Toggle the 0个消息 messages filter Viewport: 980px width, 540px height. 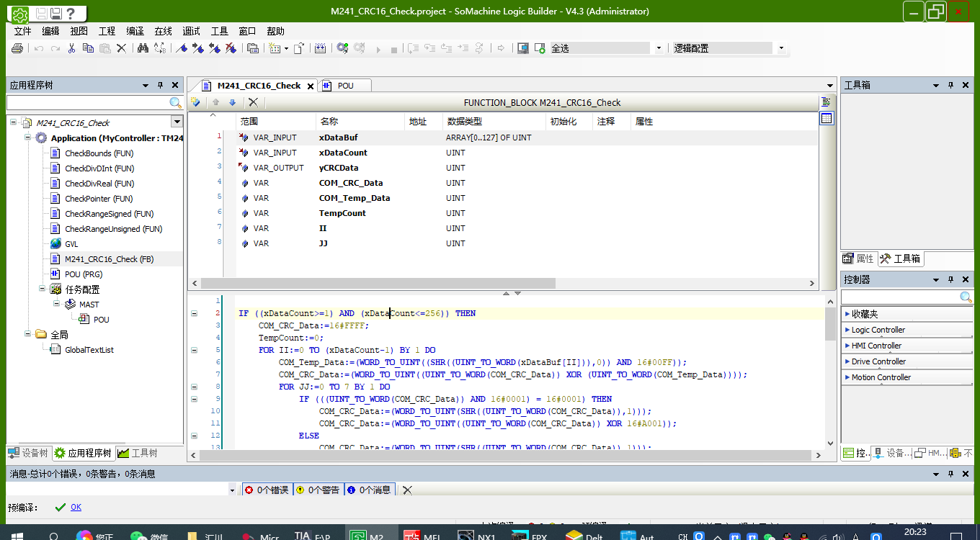point(369,490)
